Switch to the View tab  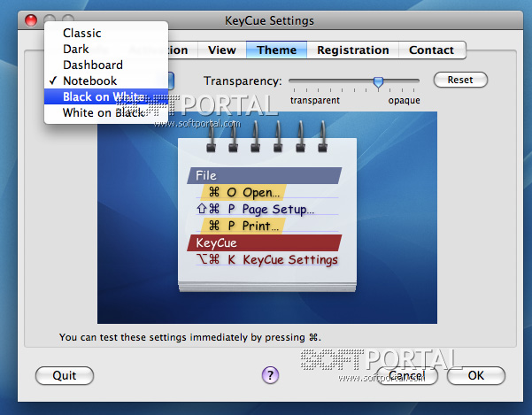pos(222,50)
